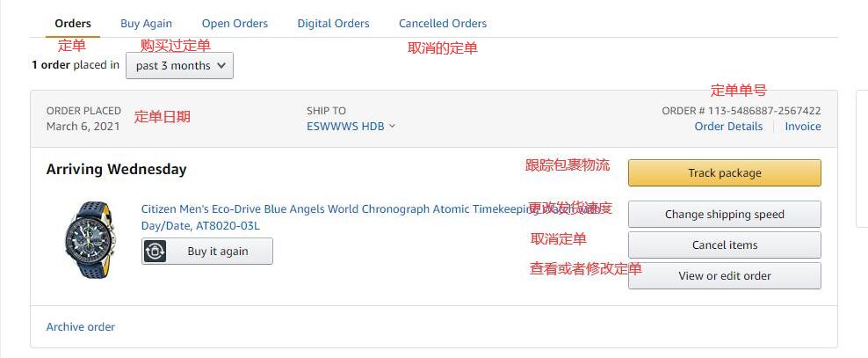Switch to the Buy Again tab

[x=146, y=24]
